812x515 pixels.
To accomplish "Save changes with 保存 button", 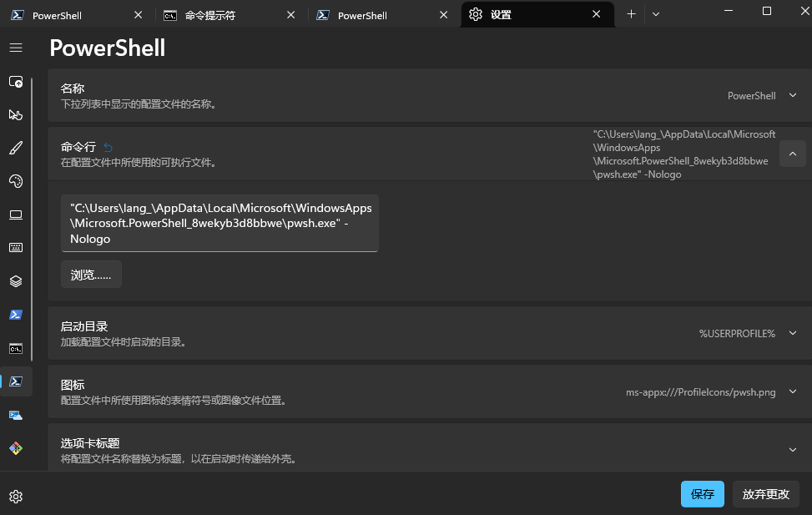I will (x=702, y=494).
